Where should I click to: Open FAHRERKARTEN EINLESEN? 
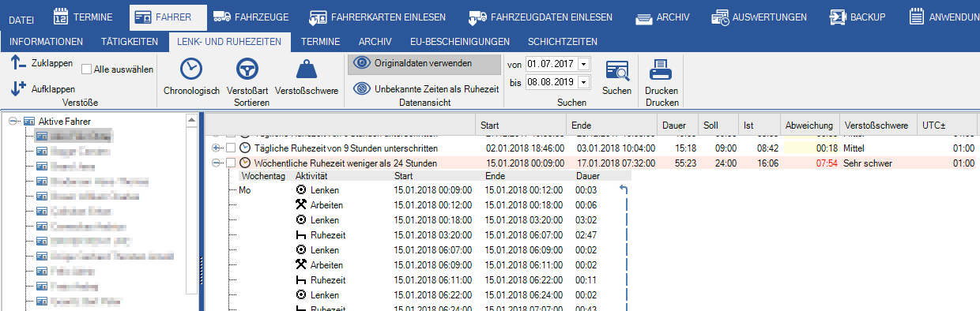(377, 17)
